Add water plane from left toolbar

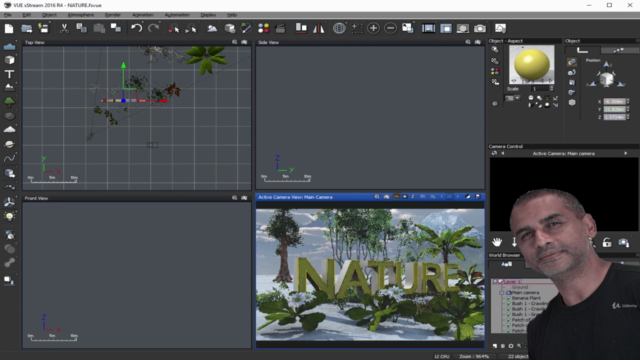[x=9, y=47]
